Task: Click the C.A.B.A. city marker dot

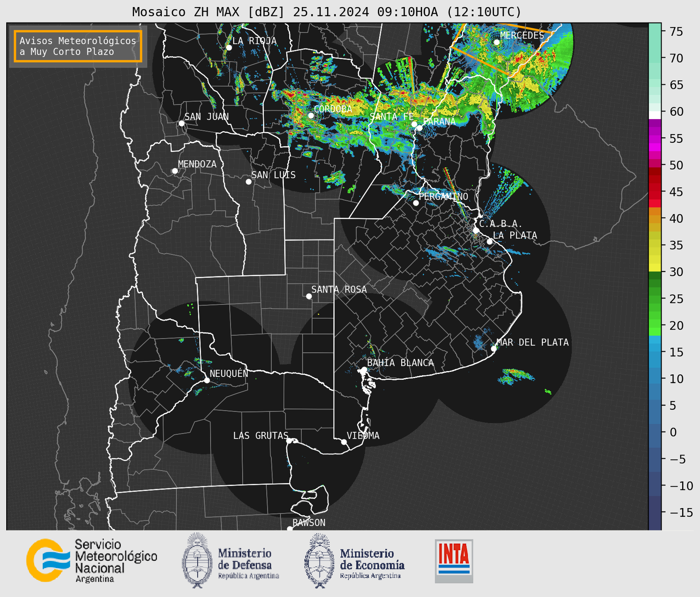Action: [476, 230]
